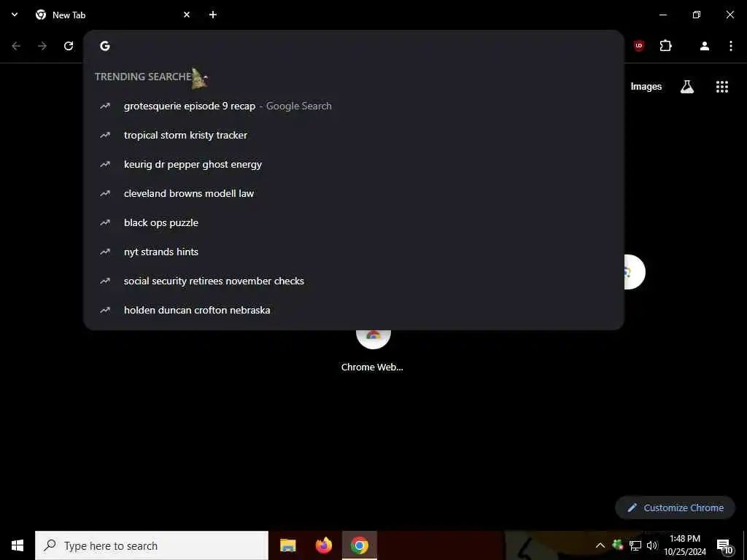
Task: Open the Extensions puzzle-piece menu
Action: point(665,46)
